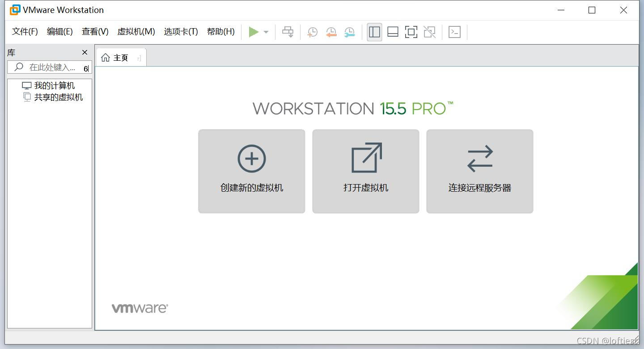
Task: Toggle thumbnail bar view icon
Action: 393,32
